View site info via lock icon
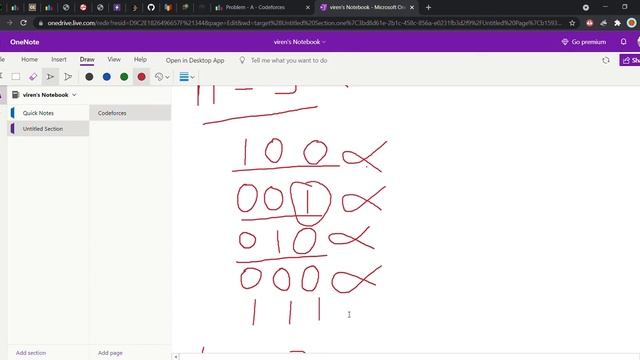Viewport: 640px width, 360px height. tap(40, 23)
